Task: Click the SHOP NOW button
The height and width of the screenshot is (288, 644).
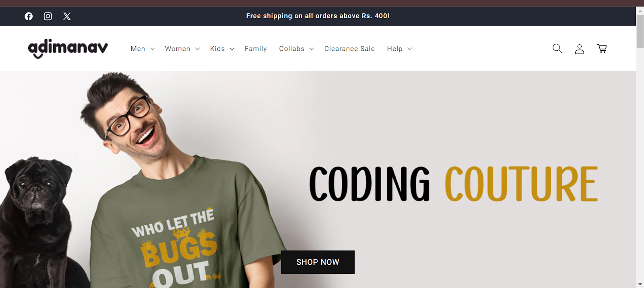Action: pyautogui.click(x=318, y=262)
